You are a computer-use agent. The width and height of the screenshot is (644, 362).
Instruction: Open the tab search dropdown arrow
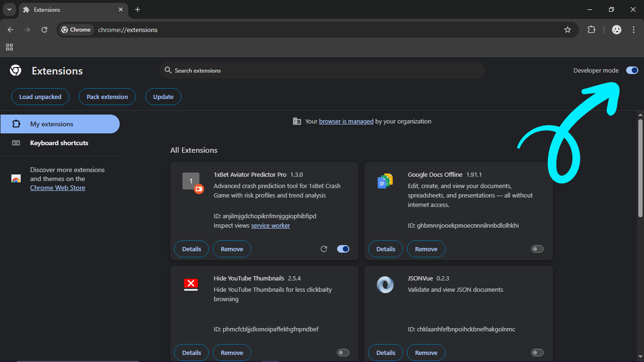point(9,9)
